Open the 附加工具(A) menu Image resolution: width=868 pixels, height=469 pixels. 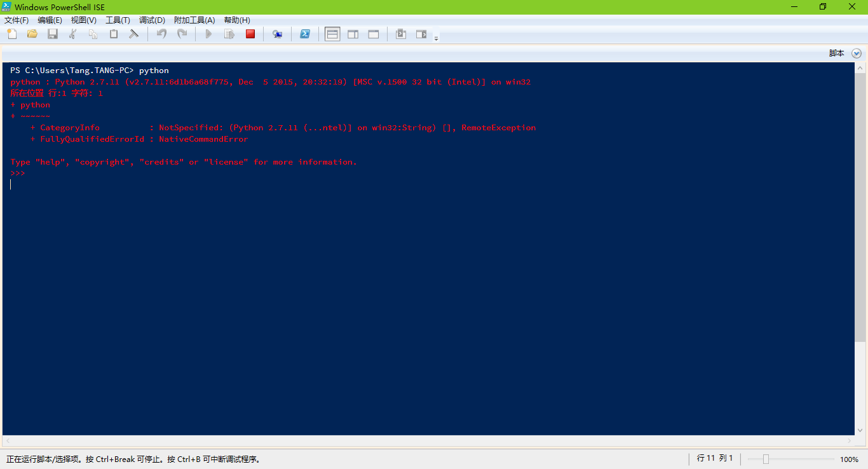coord(194,20)
